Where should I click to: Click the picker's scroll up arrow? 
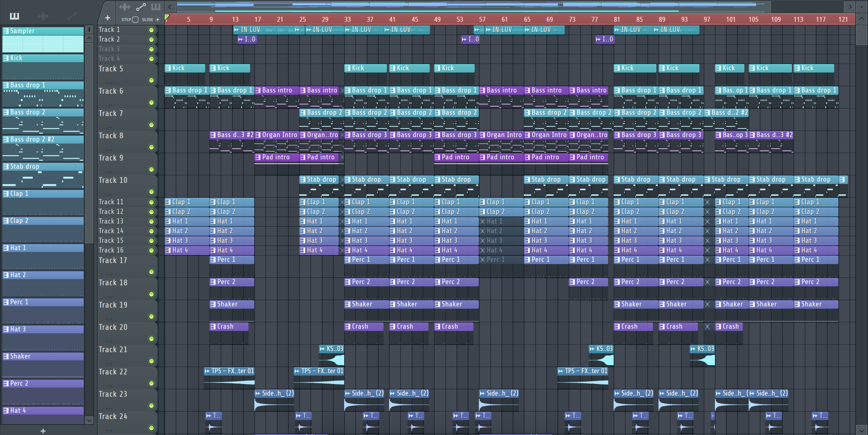[89, 38]
